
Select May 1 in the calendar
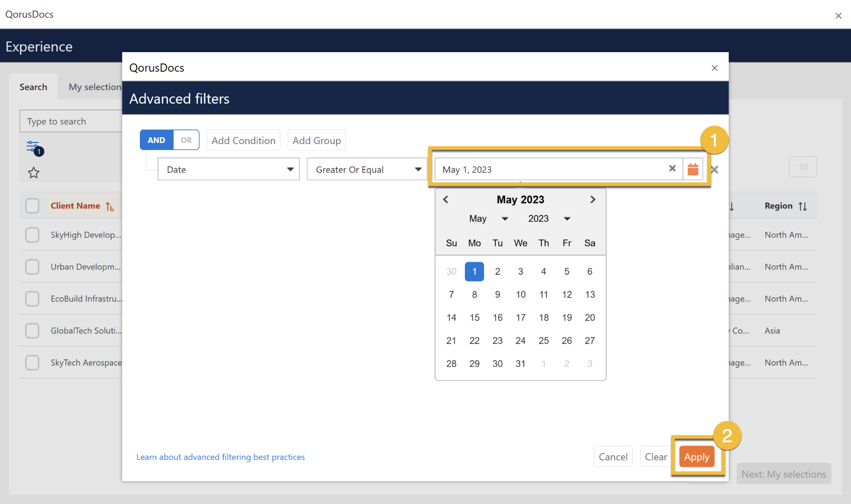tap(474, 272)
